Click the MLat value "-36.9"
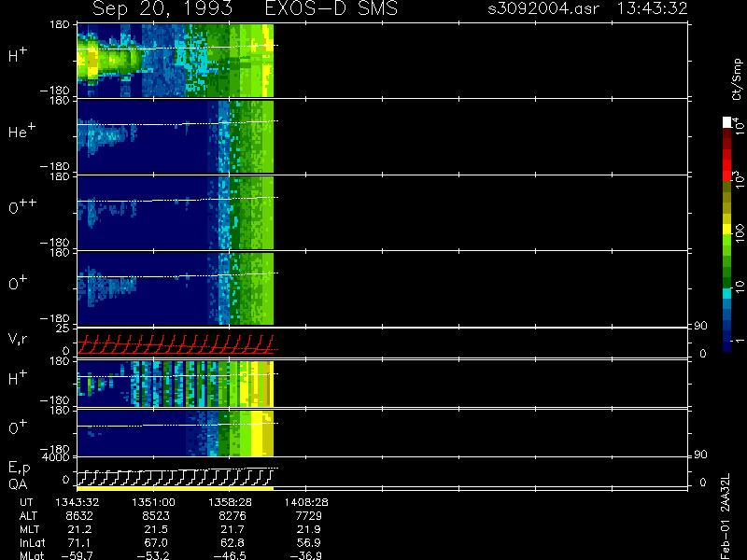 click(x=306, y=555)
